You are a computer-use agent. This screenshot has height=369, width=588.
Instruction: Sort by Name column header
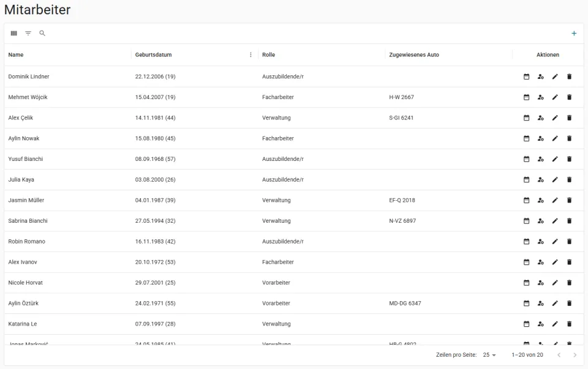[16, 54]
